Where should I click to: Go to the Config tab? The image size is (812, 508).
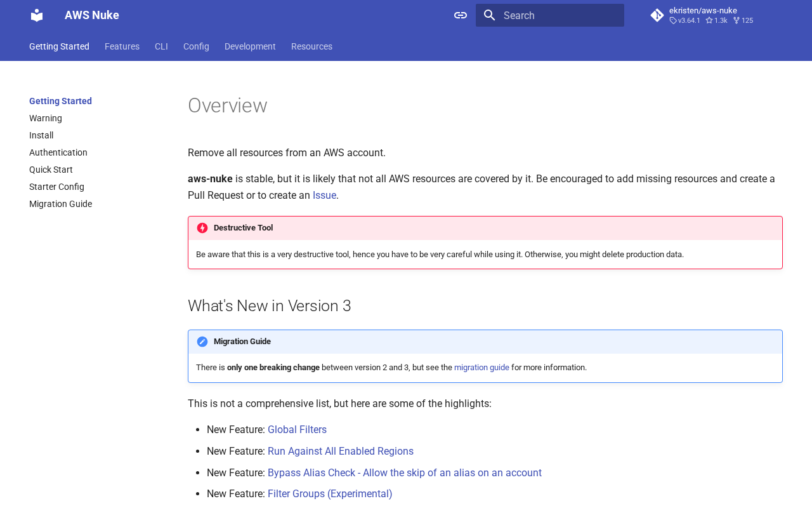[x=196, y=46]
